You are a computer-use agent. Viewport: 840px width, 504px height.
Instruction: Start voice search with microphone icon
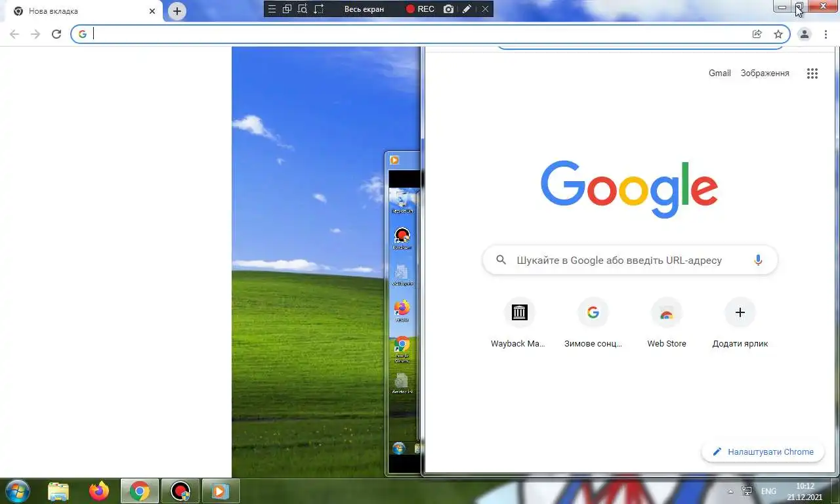pyautogui.click(x=758, y=260)
